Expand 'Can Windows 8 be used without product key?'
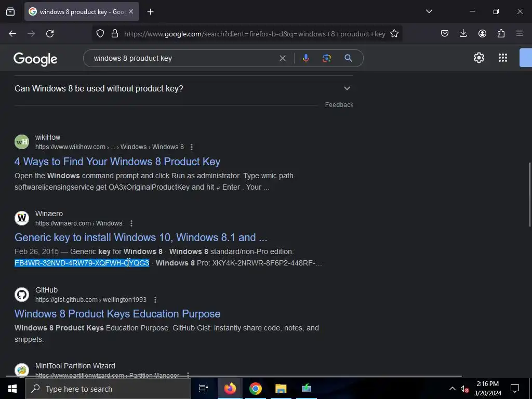This screenshot has width=532, height=399. 183,88
